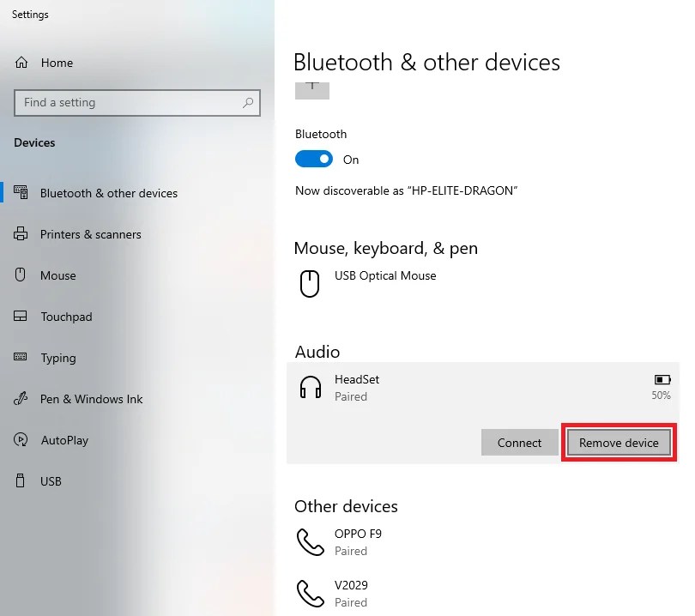Click the Connect button for HeadSet
The image size is (695, 616).
click(519, 442)
